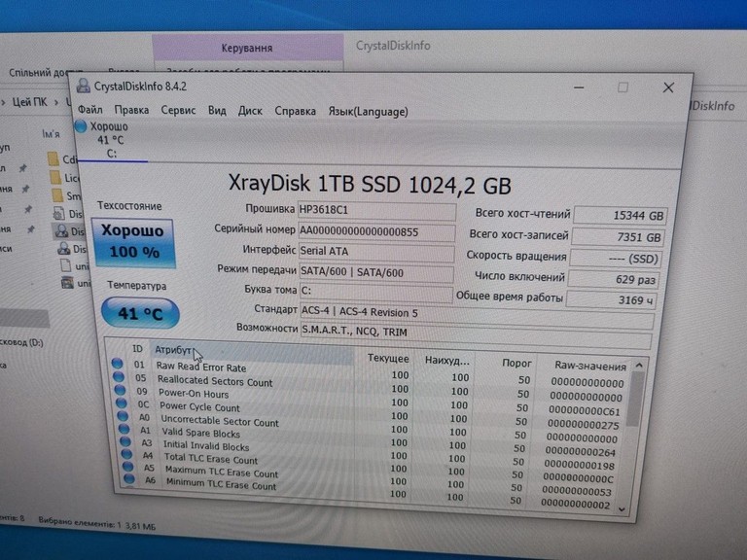Click power-on count value 629 раз
747x560 pixels.
[613, 280]
